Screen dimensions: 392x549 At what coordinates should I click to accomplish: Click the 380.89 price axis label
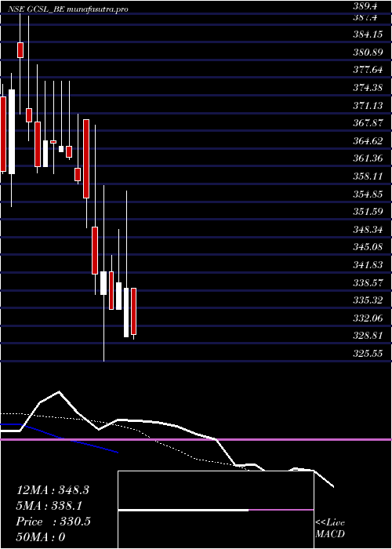[x=367, y=53]
